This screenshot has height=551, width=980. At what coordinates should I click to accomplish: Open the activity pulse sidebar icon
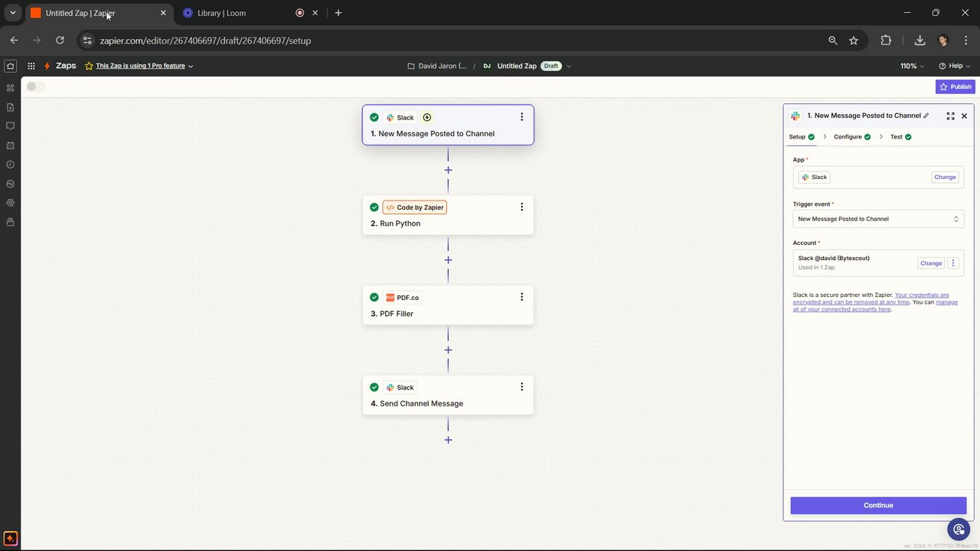(10, 184)
